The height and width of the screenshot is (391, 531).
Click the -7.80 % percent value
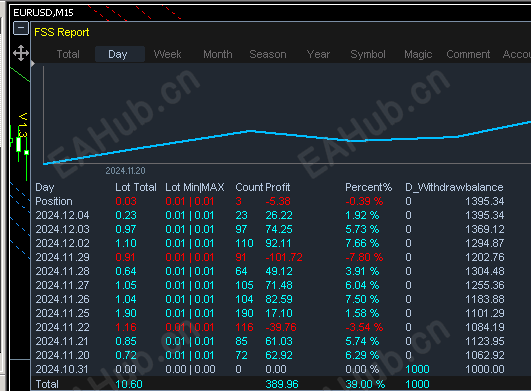(364, 257)
